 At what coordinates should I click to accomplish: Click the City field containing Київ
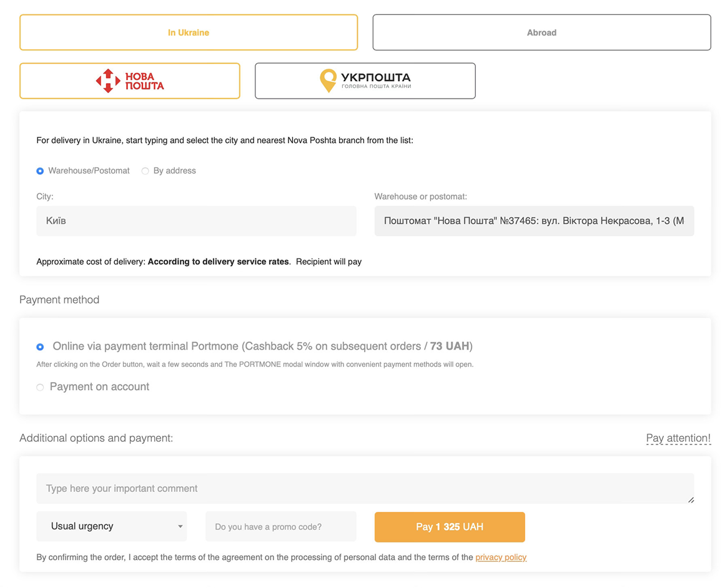[x=196, y=221]
